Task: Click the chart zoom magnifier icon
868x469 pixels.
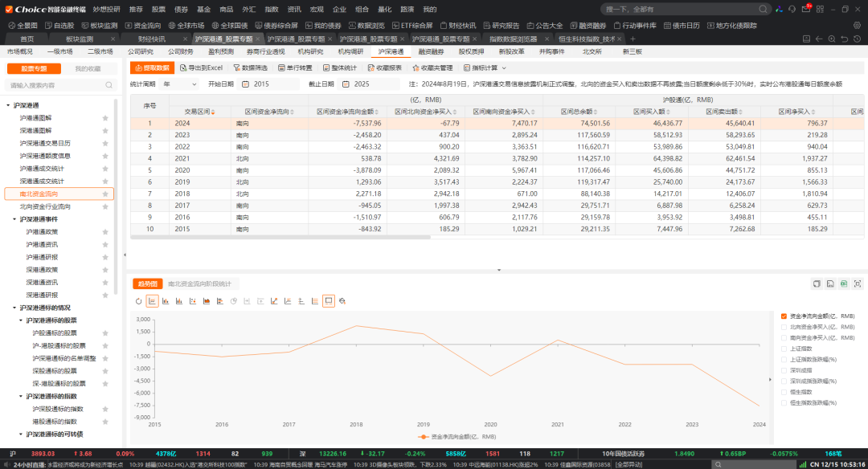Action: tap(342, 301)
